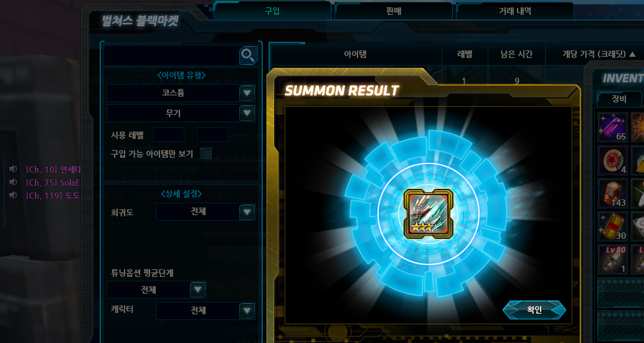
Task: Expand the 무기 category dropdown
Action: pyautogui.click(x=181, y=113)
